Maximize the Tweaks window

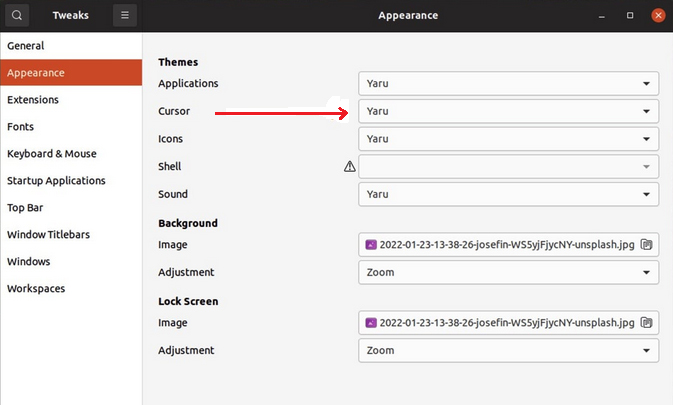[630, 15]
